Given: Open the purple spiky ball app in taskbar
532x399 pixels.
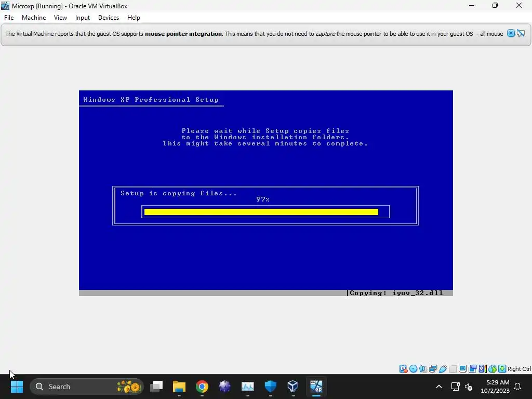Looking at the screenshot, I should tap(224, 387).
